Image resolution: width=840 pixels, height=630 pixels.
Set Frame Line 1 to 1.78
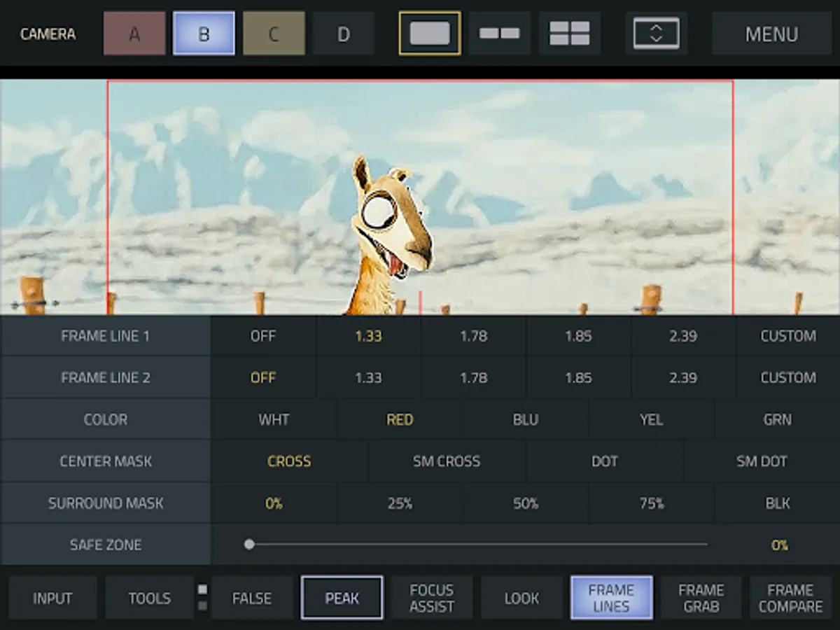coord(473,336)
